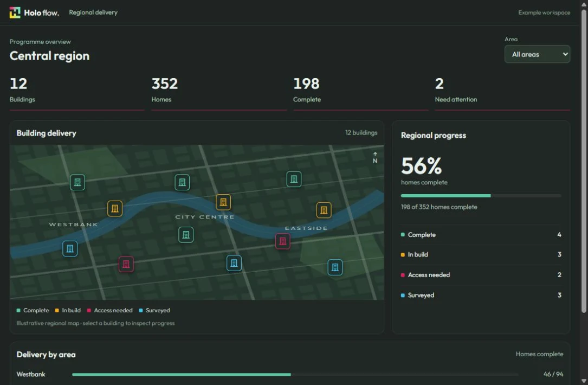Select the orange building marker above Eastside label
This screenshot has height=385, width=588.
pyautogui.click(x=324, y=210)
